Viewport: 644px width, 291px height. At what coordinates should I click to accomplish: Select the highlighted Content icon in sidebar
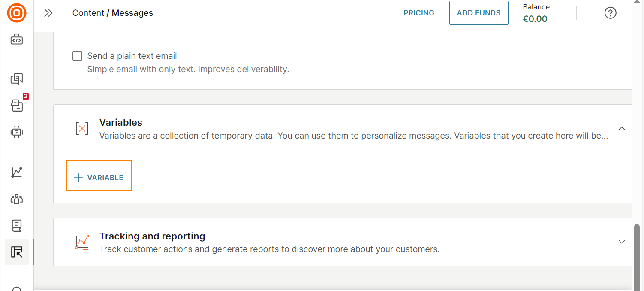pos(17,252)
